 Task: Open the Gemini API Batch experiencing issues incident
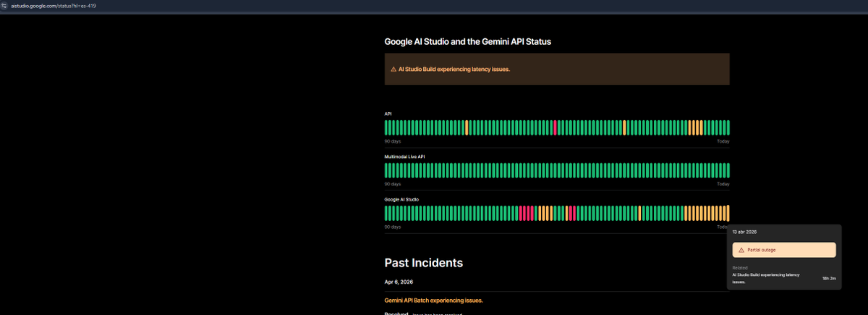pos(433,300)
